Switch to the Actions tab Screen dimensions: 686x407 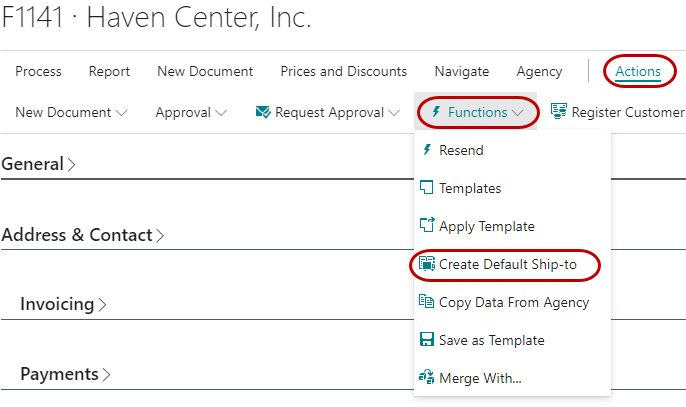point(638,71)
